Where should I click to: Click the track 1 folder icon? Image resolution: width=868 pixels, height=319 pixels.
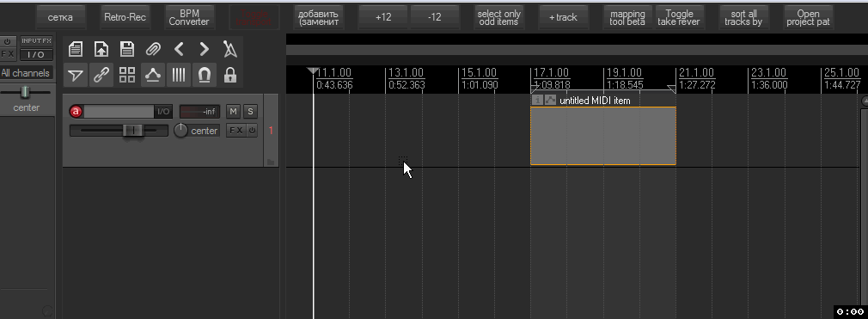point(271,162)
